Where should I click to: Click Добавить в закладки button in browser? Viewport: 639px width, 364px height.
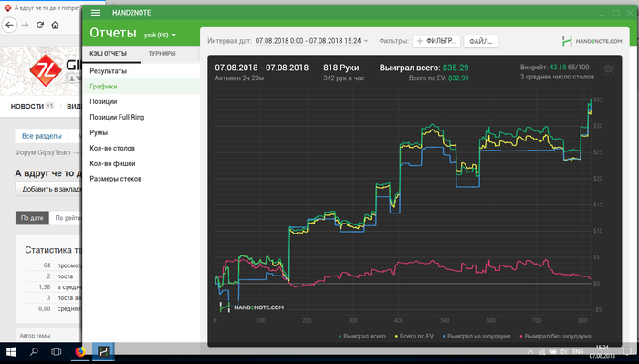pos(49,189)
